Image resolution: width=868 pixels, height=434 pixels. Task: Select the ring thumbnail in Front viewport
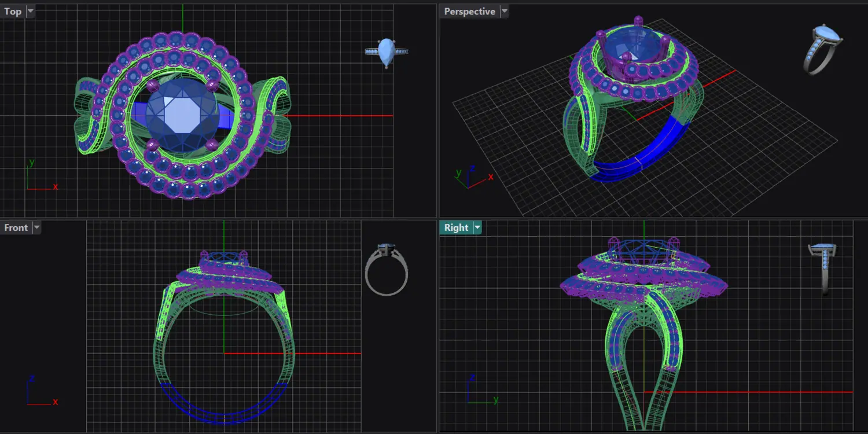[x=386, y=269]
